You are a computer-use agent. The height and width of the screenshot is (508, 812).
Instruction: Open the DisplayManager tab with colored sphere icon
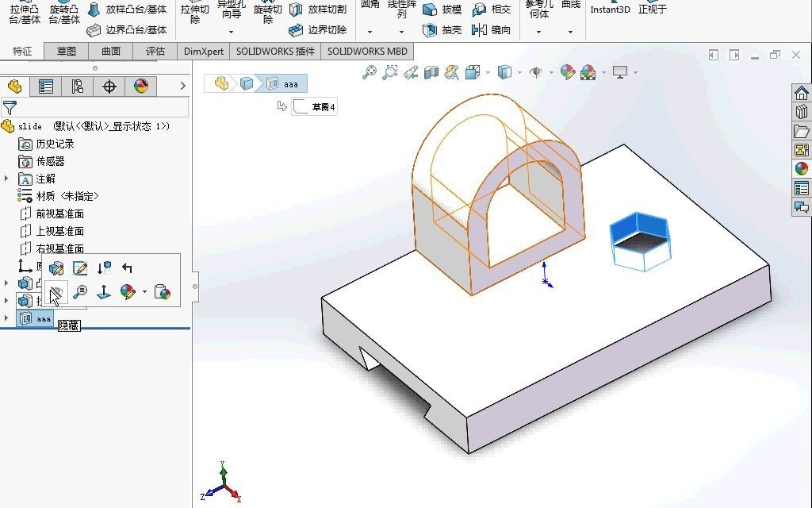click(140, 86)
